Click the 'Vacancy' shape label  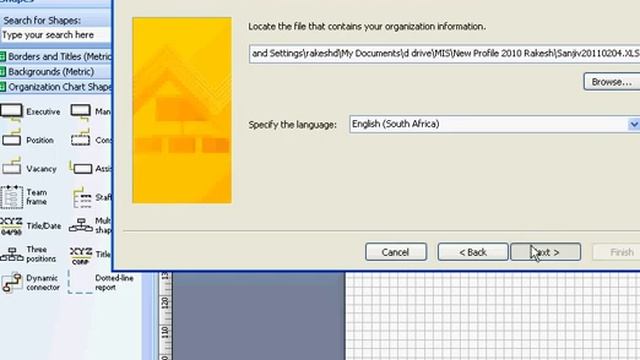(x=41, y=169)
